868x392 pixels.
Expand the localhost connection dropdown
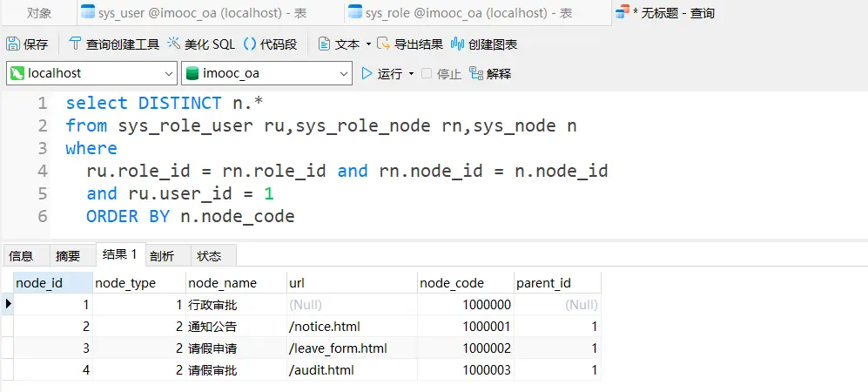[169, 74]
